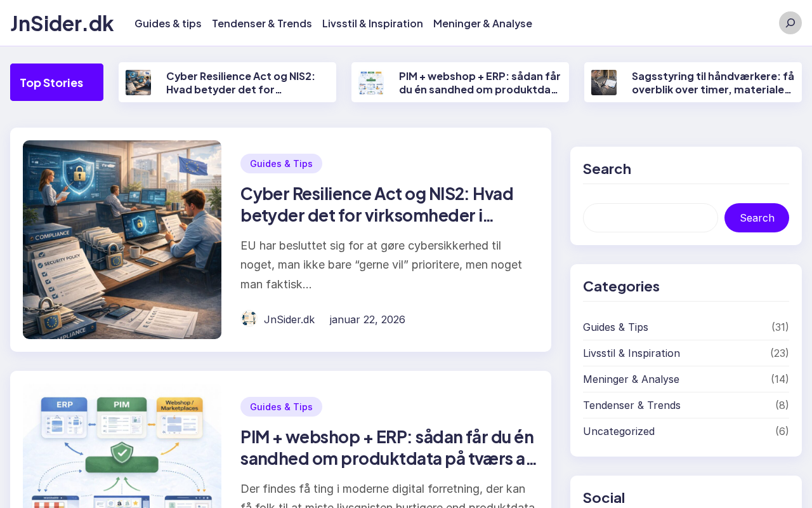The height and width of the screenshot is (508, 812).
Task: Open PIM ERP diagram article image
Action: coord(122,446)
